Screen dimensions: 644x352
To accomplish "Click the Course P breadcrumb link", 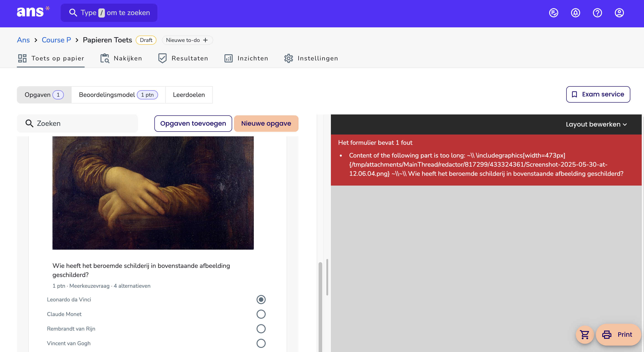I will coord(56,40).
